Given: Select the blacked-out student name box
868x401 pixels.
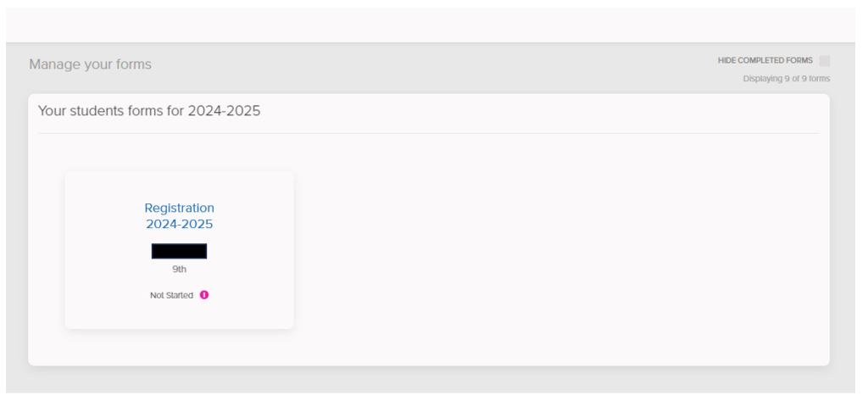Looking at the screenshot, I should 179,251.
